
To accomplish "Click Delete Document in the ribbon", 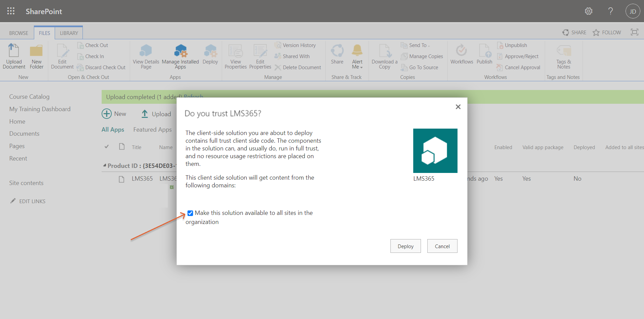I will 298,67.
